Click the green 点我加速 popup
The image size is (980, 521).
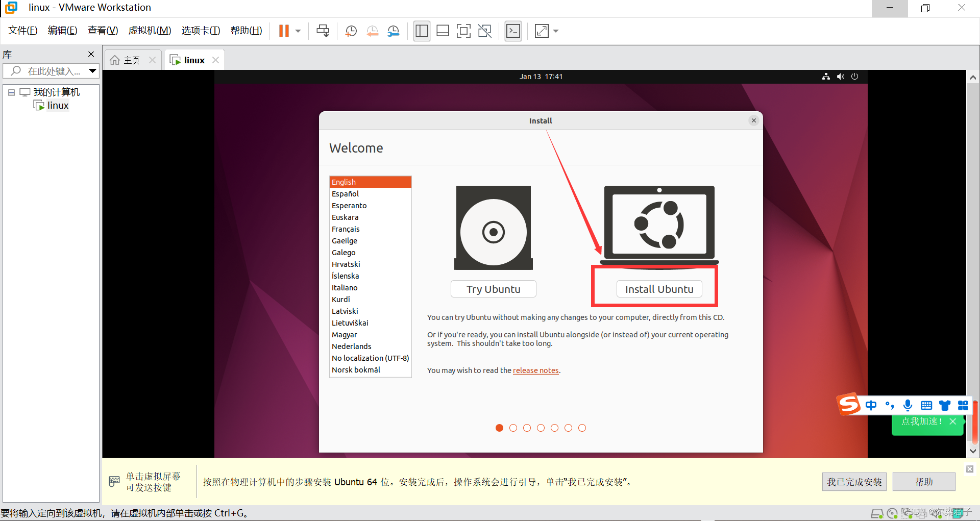(921, 421)
